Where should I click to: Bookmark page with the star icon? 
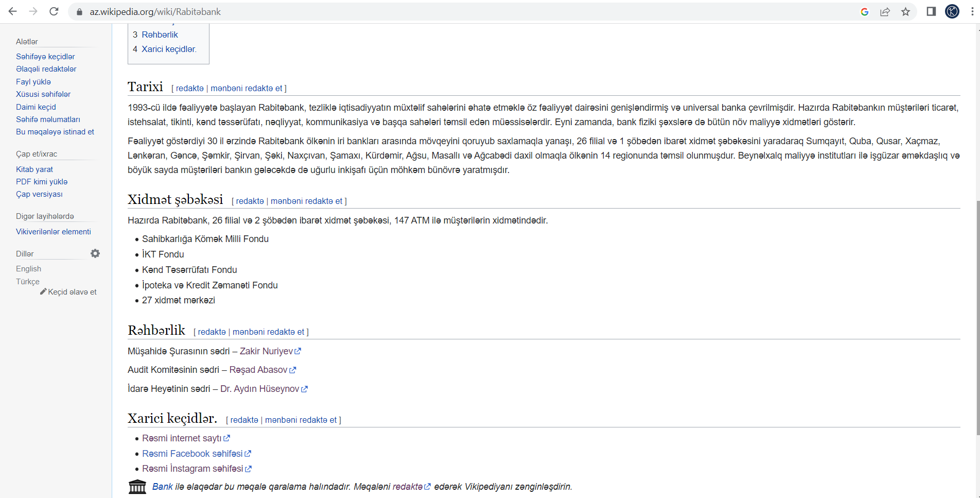click(x=906, y=12)
